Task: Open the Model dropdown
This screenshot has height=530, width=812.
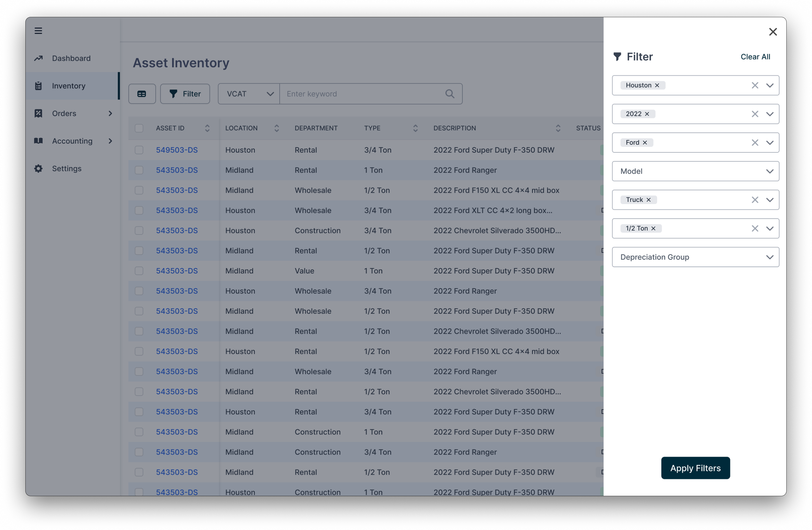Action: [x=695, y=171]
